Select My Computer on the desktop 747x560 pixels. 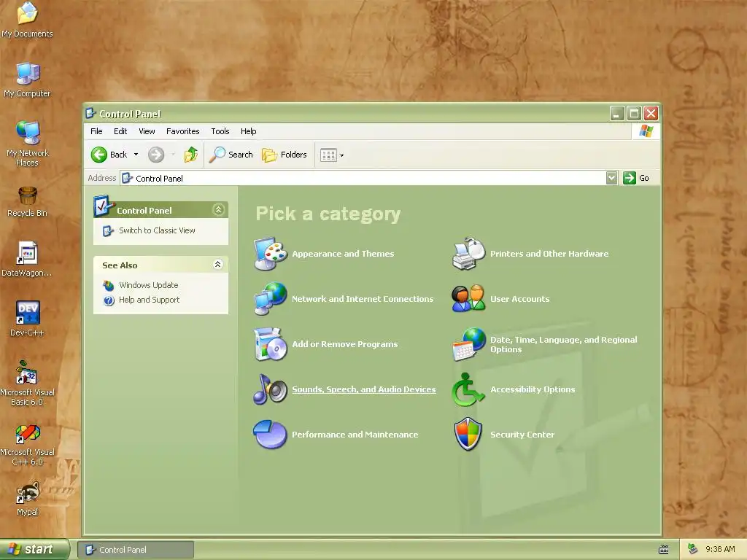click(x=27, y=79)
